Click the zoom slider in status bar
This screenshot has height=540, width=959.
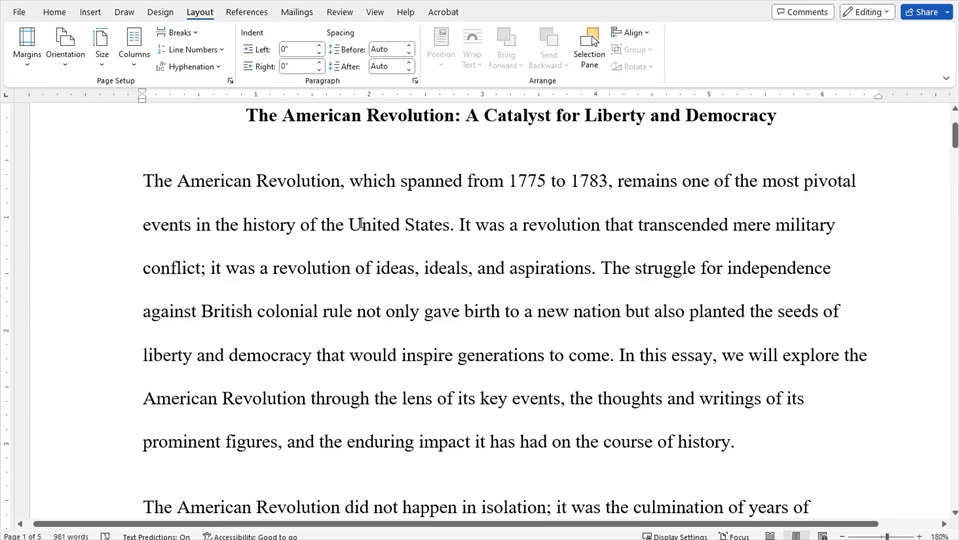886,536
